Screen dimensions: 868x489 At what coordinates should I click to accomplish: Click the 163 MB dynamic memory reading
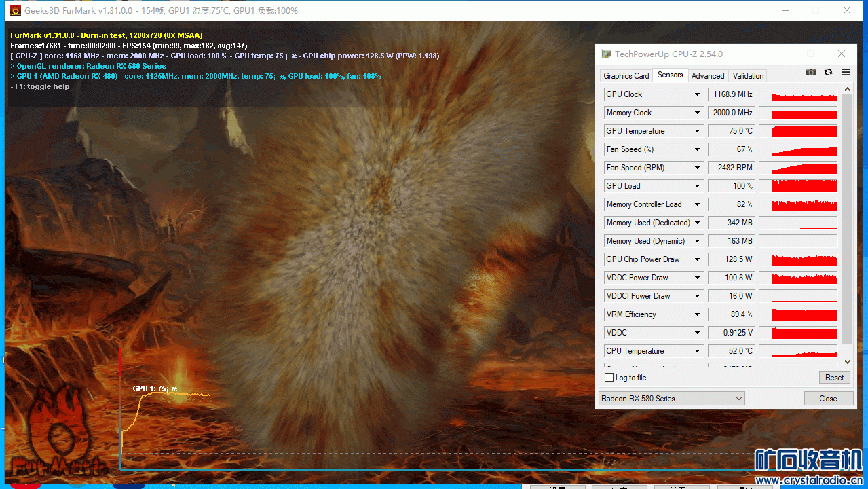(x=732, y=241)
